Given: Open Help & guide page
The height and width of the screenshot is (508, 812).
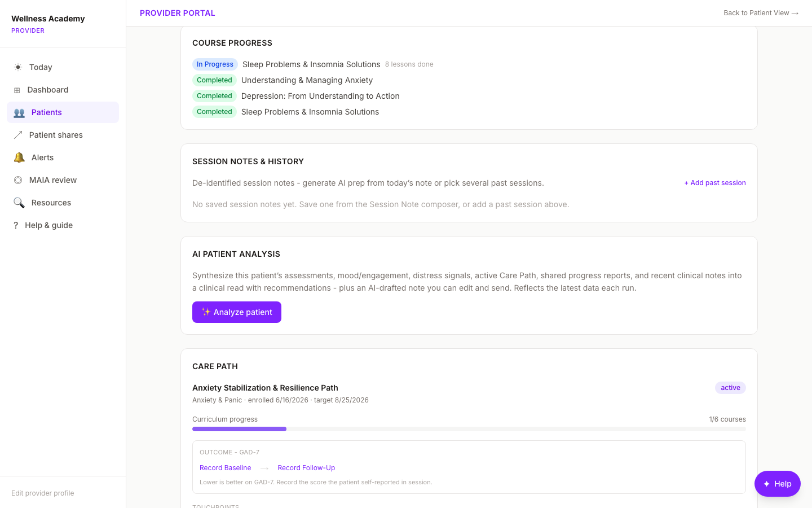Looking at the screenshot, I should tap(63, 225).
